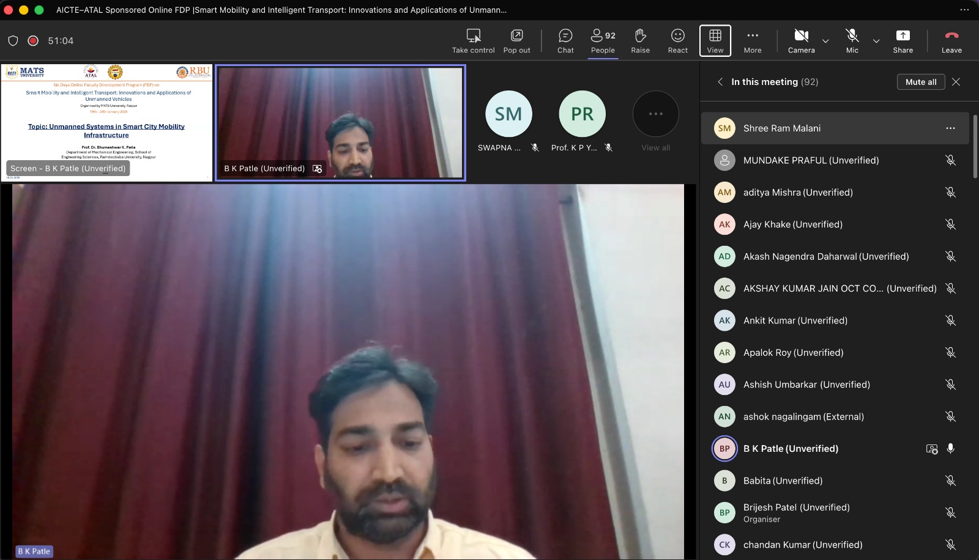This screenshot has width=979, height=560.
Task: Click the Raise hand icon
Action: pos(640,41)
